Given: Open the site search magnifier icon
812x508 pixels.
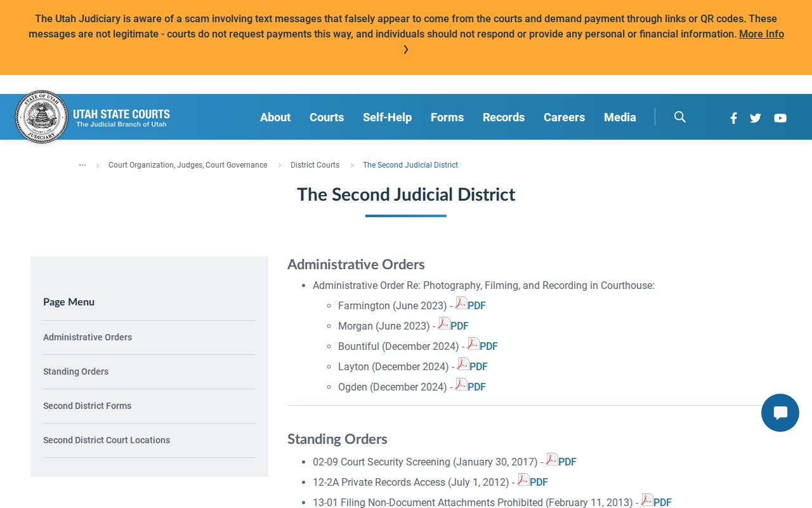Looking at the screenshot, I should coord(680,117).
